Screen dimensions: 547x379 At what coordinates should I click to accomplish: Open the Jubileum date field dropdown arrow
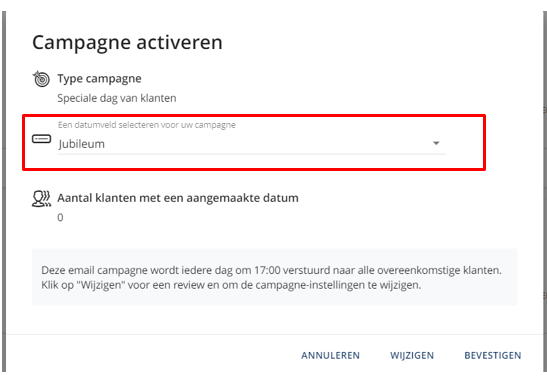[x=436, y=143]
